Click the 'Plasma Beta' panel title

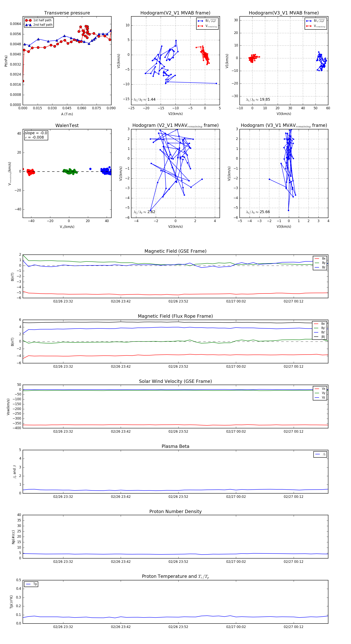tap(175, 446)
